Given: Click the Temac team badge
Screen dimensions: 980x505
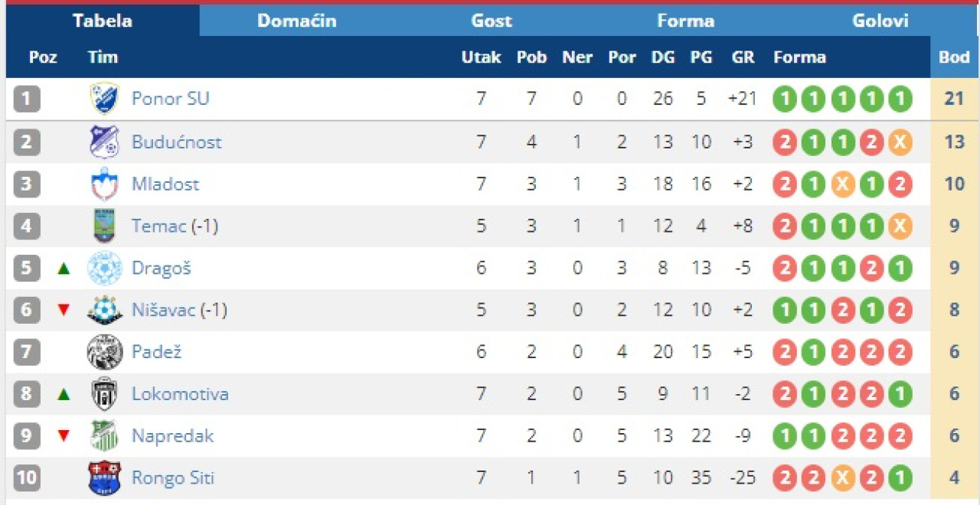Looking at the screenshot, I should coord(104,226).
